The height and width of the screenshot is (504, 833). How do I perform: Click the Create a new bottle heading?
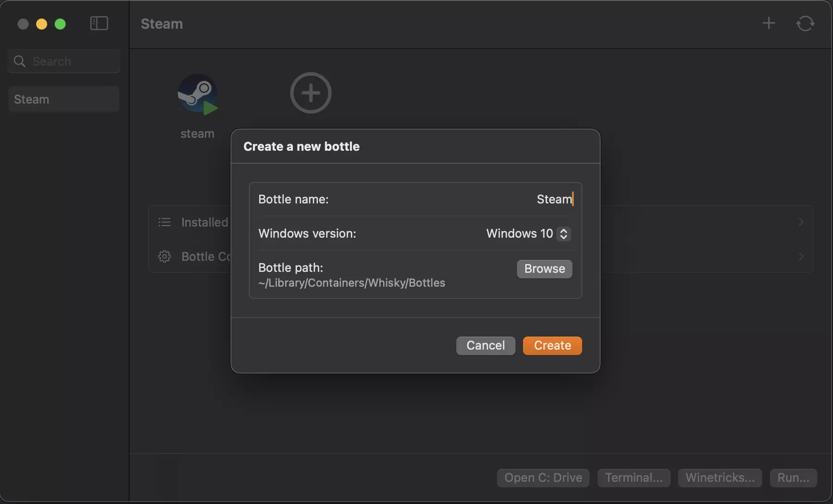pyautogui.click(x=301, y=147)
